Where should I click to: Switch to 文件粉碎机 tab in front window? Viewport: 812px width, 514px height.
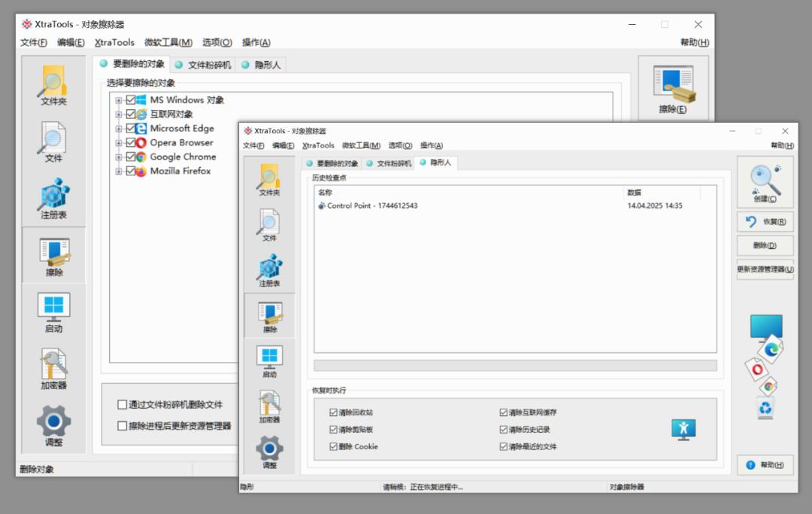(389, 163)
